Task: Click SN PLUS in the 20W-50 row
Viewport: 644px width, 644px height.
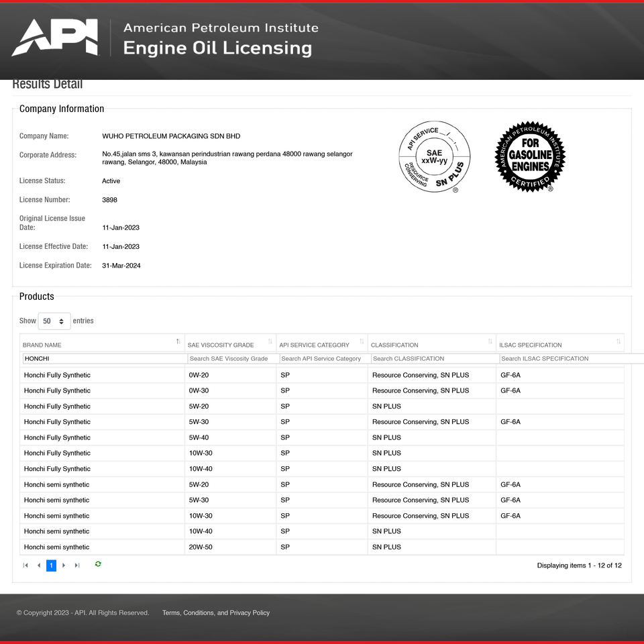Action: (386, 547)
